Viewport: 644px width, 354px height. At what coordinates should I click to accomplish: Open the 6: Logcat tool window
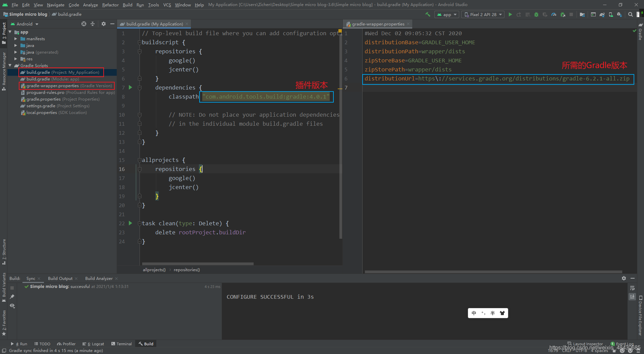click(93, 344)
